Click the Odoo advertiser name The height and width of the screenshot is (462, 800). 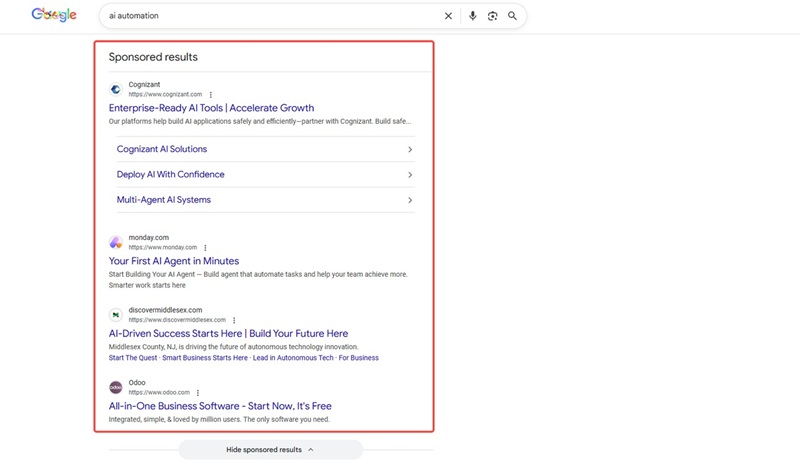click(137, 383)
